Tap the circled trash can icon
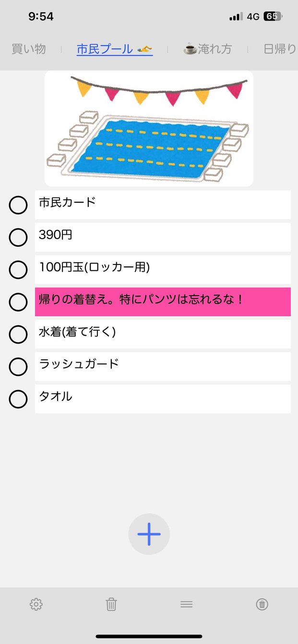This screenshot has height=644, width=298. (x=262, y=604)
